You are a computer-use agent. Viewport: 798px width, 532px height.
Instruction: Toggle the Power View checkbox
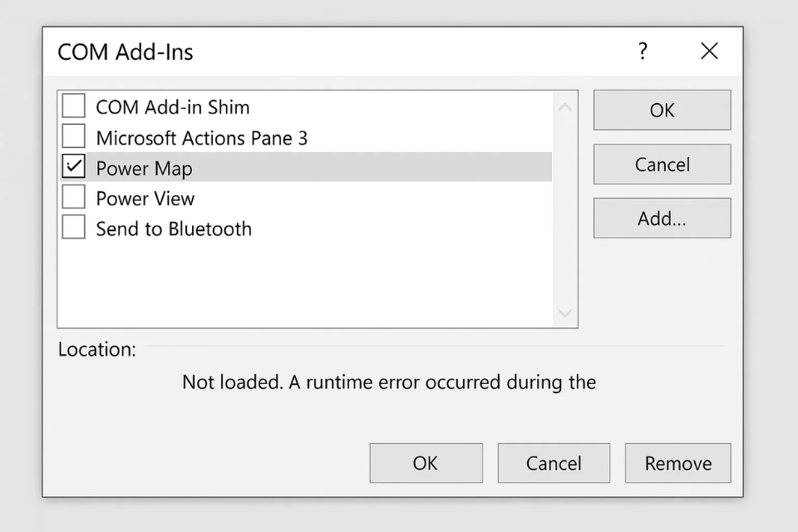click(x=74, y=198)
